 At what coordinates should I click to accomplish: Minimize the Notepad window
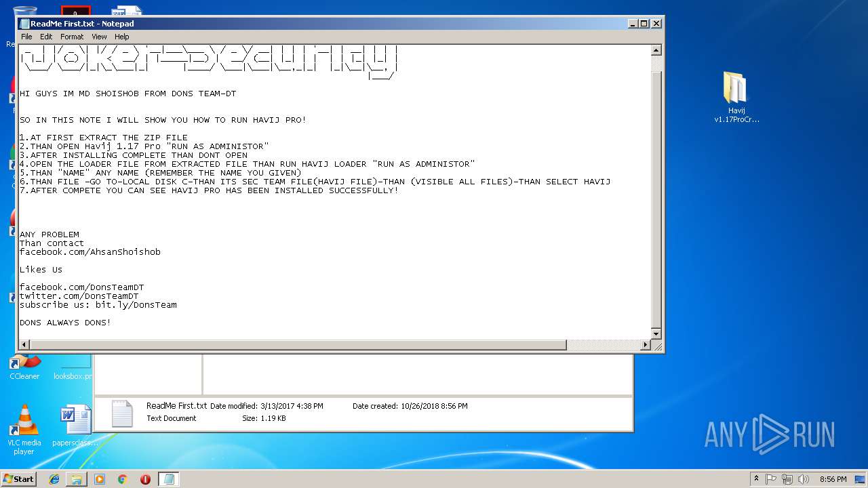coord(633,24)
